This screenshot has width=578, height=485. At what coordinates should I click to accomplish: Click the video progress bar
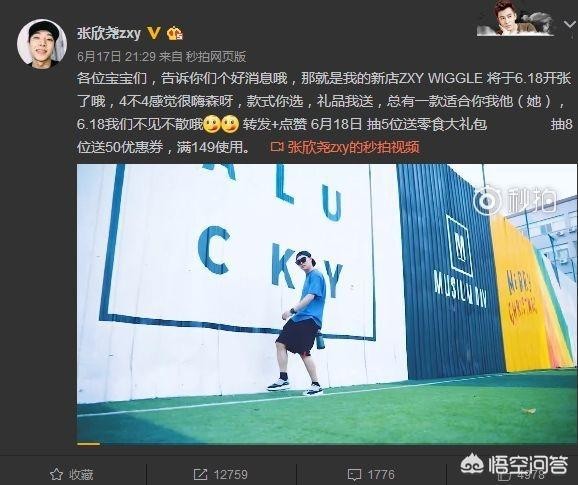pos(327,444)
